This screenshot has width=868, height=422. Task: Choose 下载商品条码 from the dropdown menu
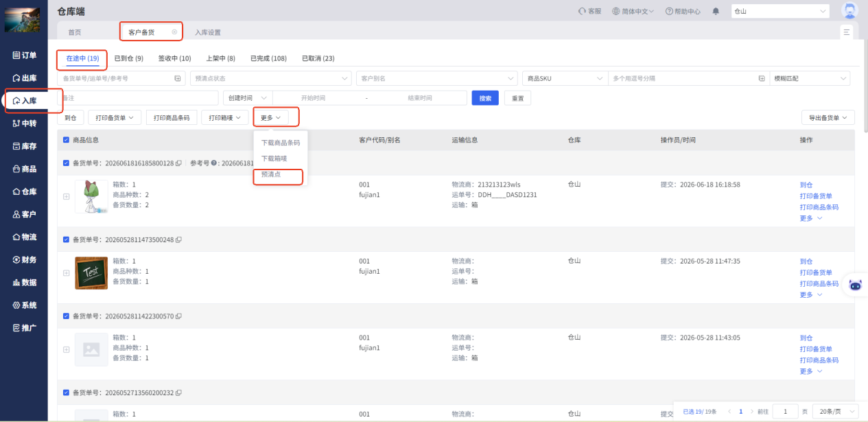pyautogui.click(x=281, y=143)
